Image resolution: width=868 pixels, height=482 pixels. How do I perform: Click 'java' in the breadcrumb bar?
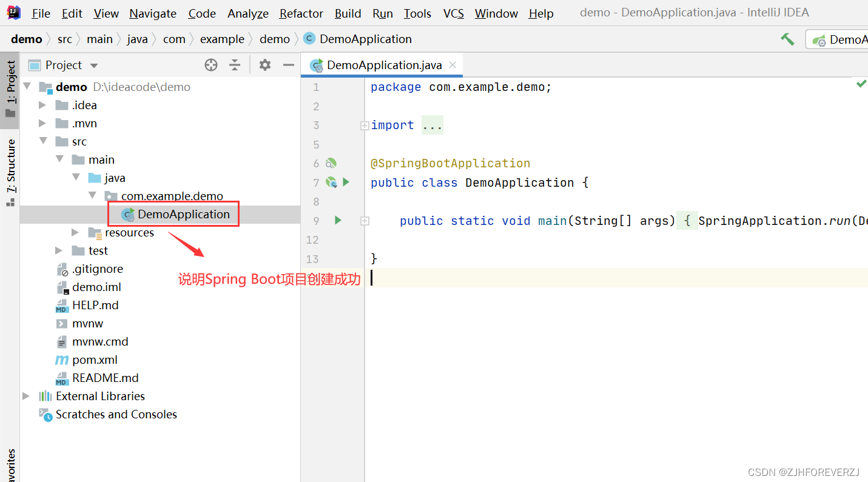(x=138, y=39)
